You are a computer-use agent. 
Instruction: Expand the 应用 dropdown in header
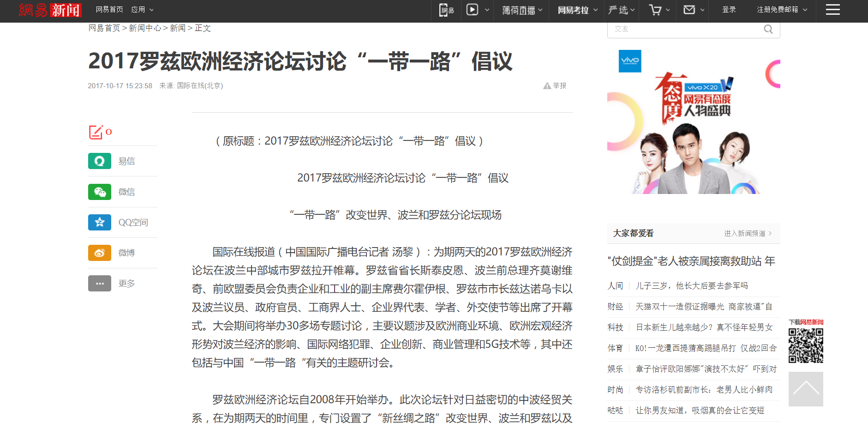click(x=142, y=10)
